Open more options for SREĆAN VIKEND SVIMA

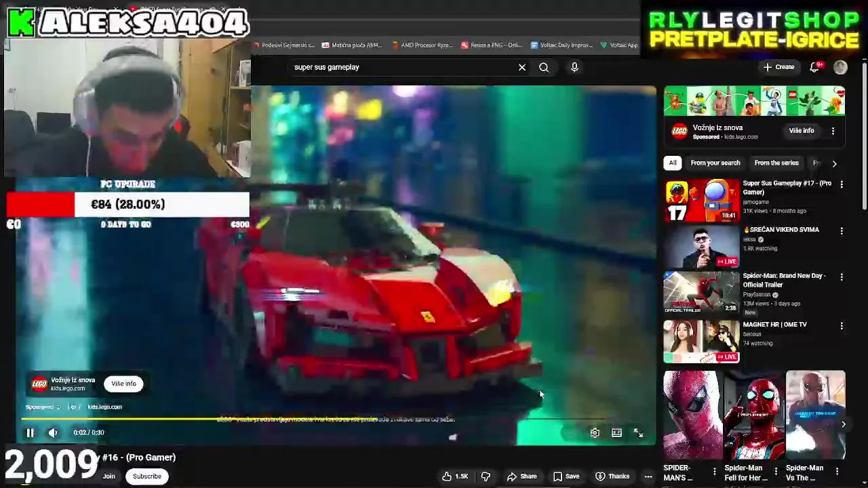coord(842,231)
